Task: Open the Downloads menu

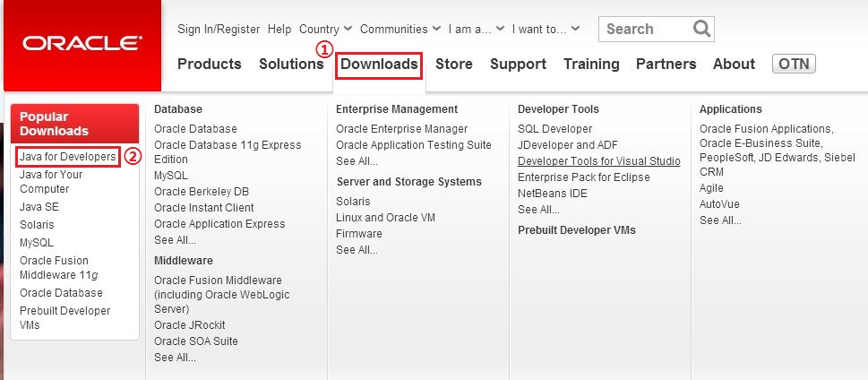Action: (379, 64)
